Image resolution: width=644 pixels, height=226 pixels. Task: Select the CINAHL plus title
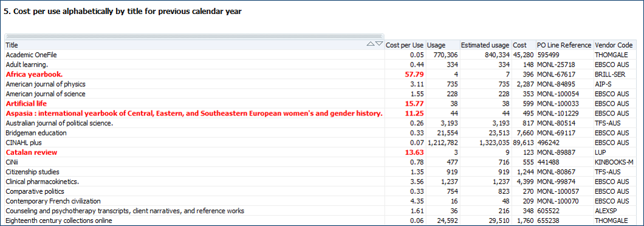pos(24,143)
